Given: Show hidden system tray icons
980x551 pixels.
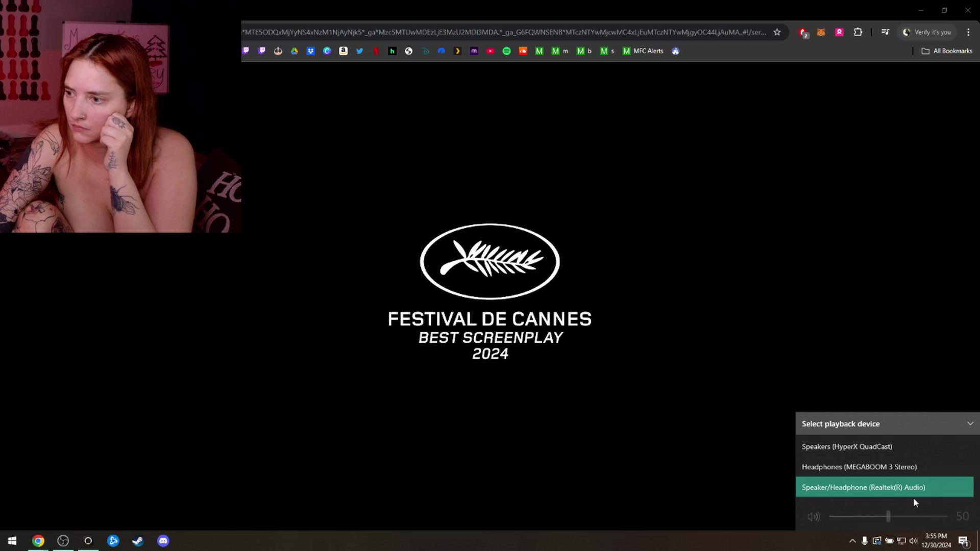Looking at the screenshot, I should point(852,541).
